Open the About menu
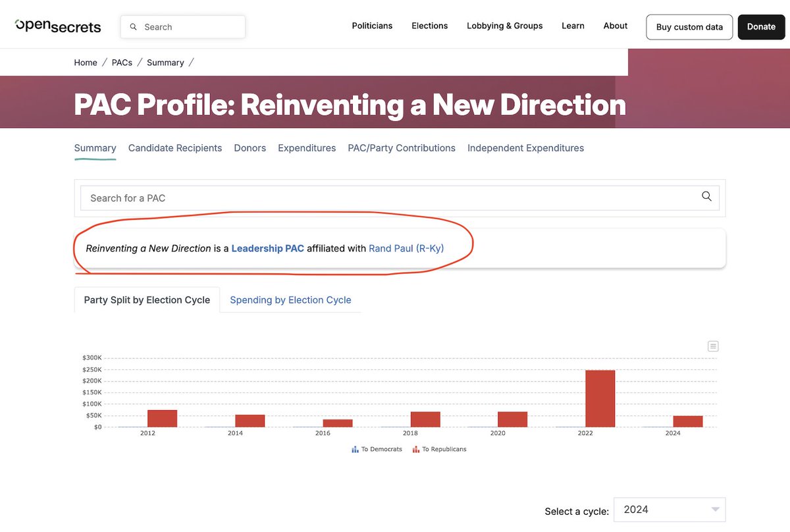The image size is (790, 532). click(616, 26)
